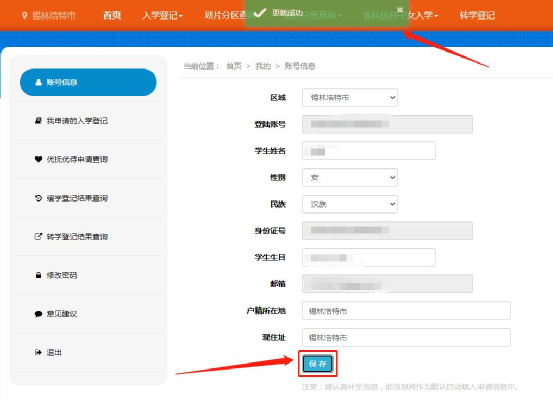This screenshot has height=400, width=553.
Task: Open the 入学登记 menu in the top bar
Action: 162,16
